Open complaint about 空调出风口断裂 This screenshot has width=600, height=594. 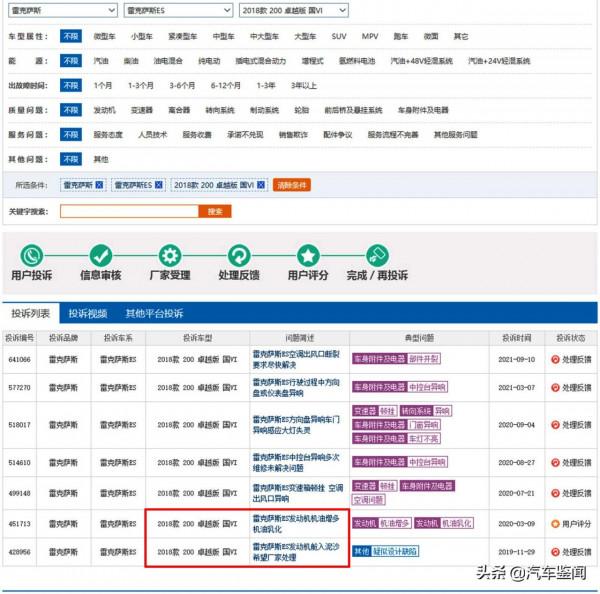(x=296, y=359)
